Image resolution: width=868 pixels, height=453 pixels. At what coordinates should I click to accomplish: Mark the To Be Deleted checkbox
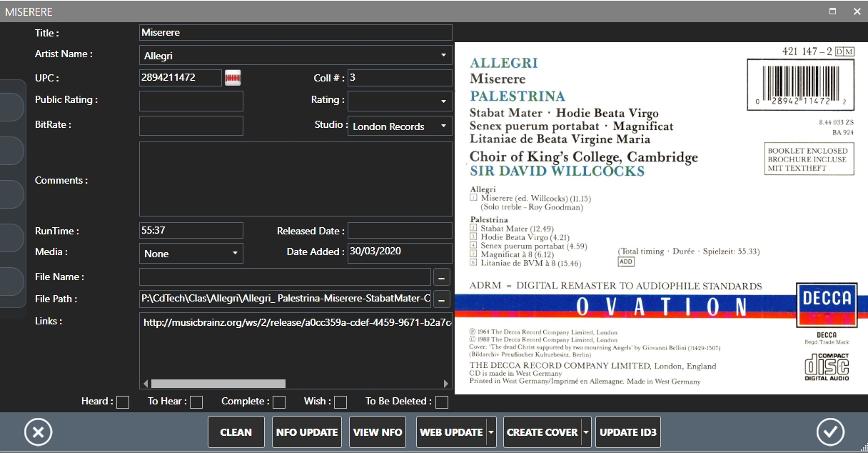click(442, 402)
